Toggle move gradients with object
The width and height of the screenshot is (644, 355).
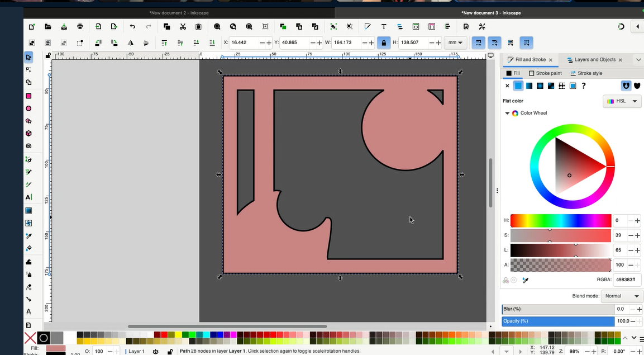coord(510,42)
